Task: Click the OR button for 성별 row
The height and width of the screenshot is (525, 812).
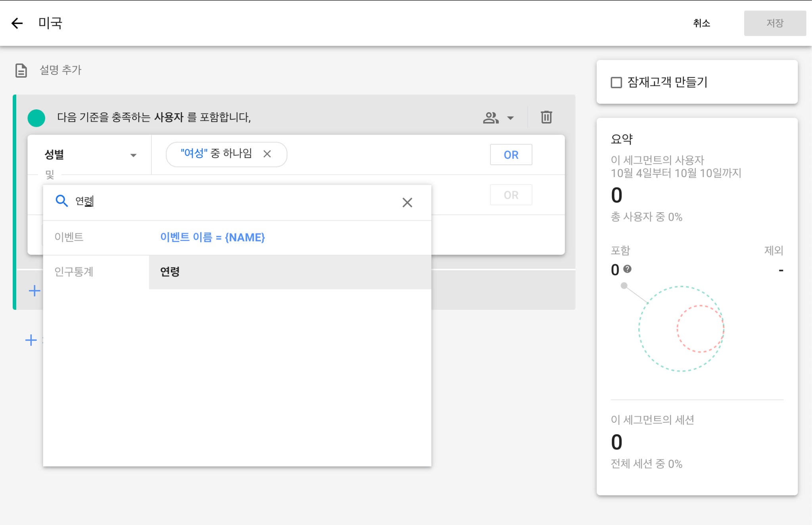Action: (511, 155)
